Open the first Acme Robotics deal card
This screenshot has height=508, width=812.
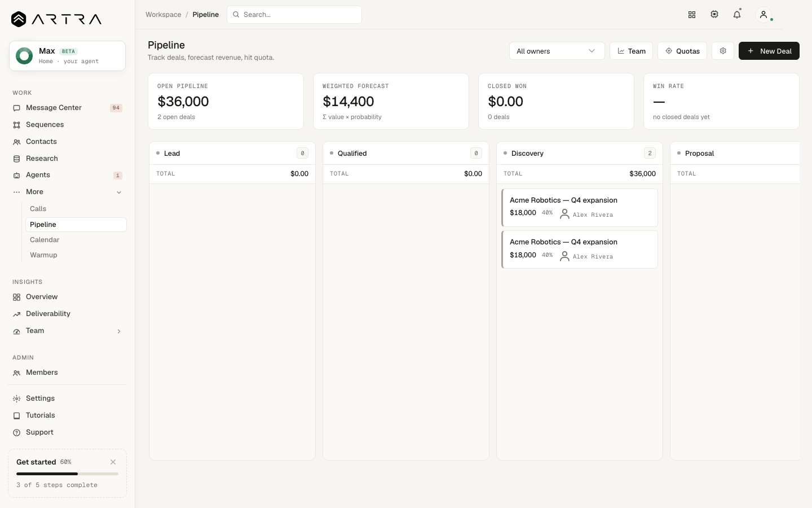(580, 208)
